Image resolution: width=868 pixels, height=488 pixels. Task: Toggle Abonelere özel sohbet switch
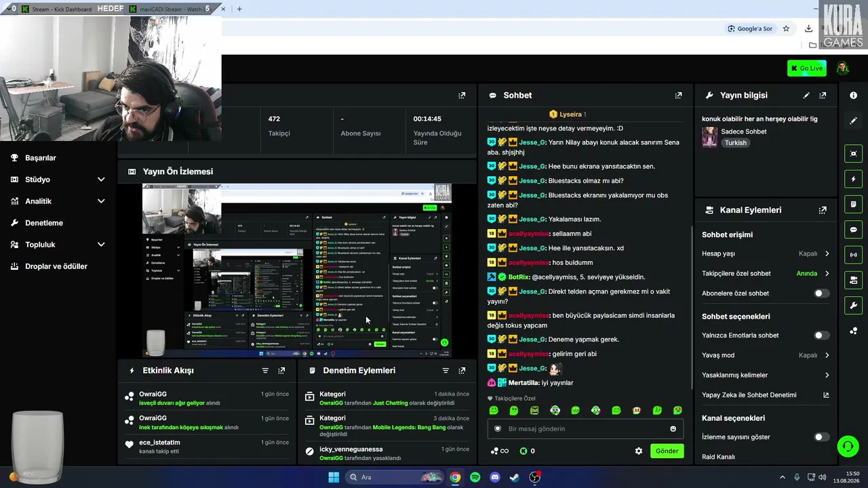point(821,293)
